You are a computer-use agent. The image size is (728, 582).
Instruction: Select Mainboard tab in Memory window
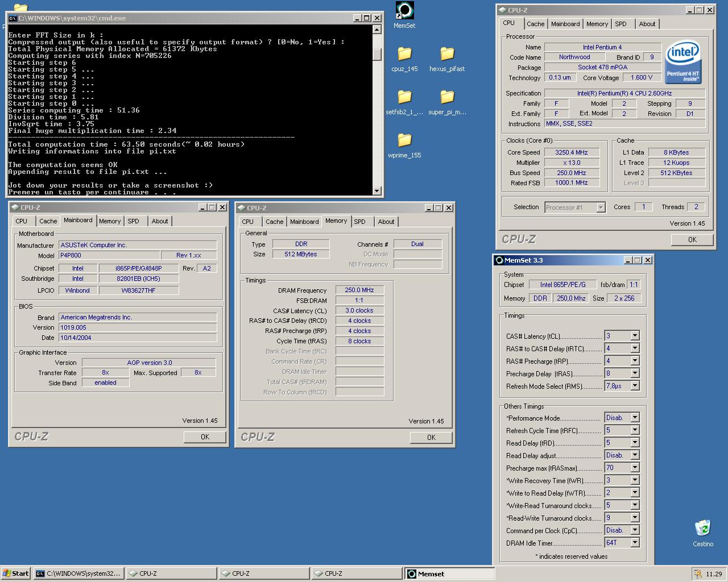pos(304,222)
